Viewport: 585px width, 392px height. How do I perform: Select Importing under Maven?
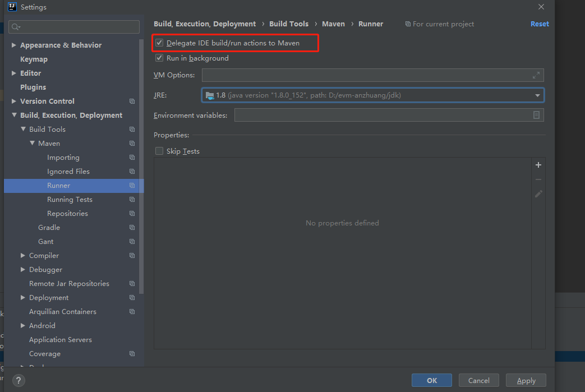pos(63,158)
